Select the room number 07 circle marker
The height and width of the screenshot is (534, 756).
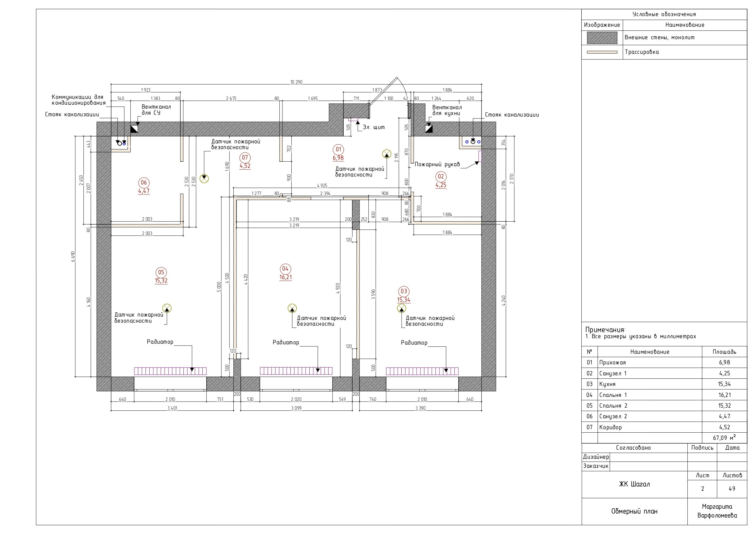(x=245, y=158)
